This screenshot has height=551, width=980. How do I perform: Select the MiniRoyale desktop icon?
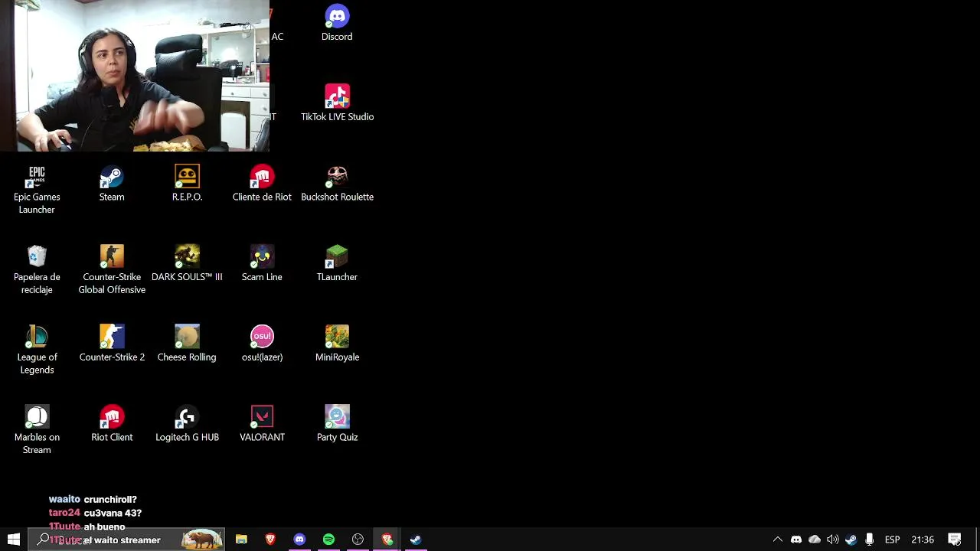[337, 344]
